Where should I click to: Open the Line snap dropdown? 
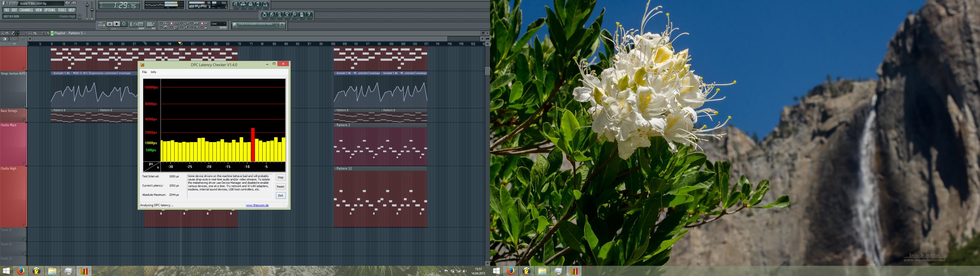pyautogui.click(x=219, y=24)
